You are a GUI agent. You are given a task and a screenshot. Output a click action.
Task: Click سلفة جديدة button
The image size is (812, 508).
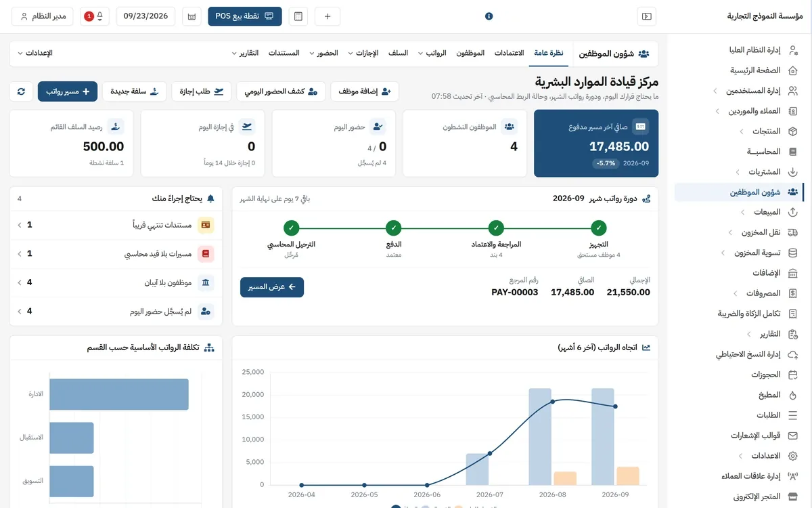[x=135, y=91]
